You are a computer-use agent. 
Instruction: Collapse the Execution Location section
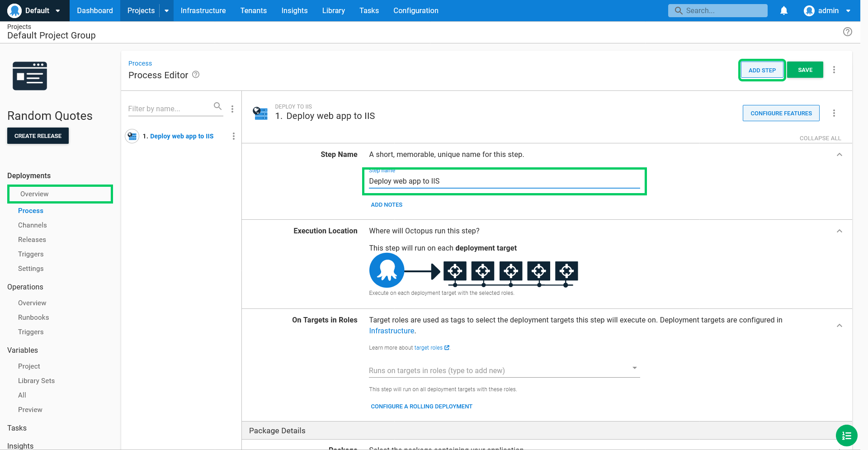840,231
